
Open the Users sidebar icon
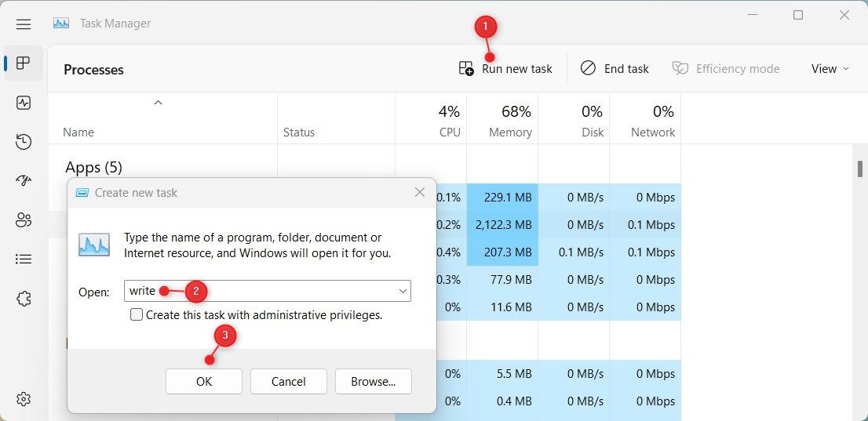24,220
